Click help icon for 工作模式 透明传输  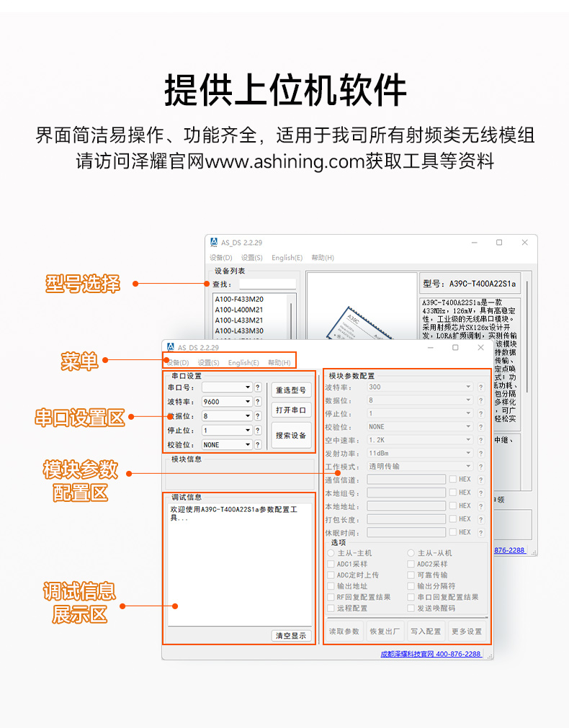pyautogui.click(x=480, y=467)
